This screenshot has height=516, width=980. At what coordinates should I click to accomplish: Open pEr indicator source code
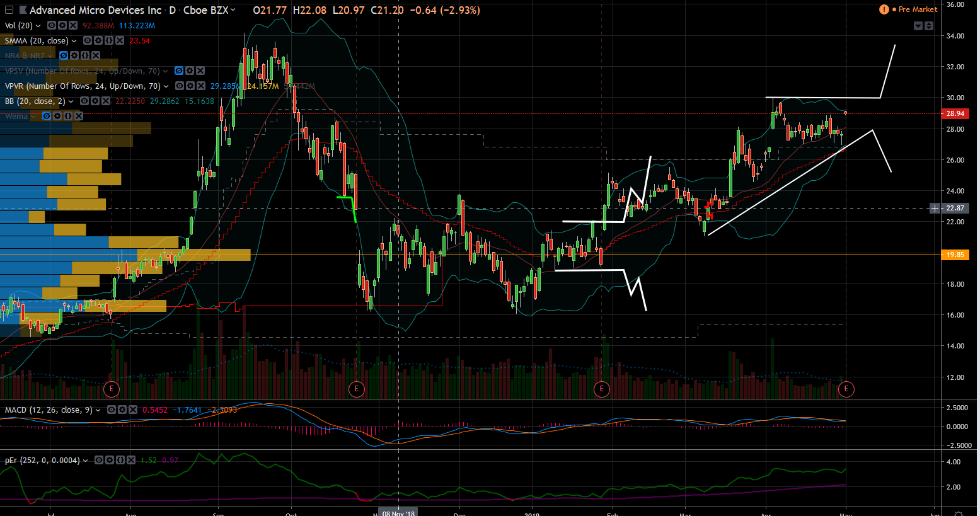tap(120, 461)
